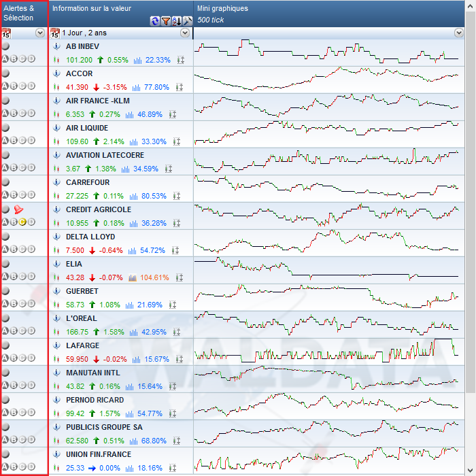Toggle the yellow selection C for CREDIT AGRICOLE
The height and width of the screenshot is (476, 476).
click(x=22, y=222)
